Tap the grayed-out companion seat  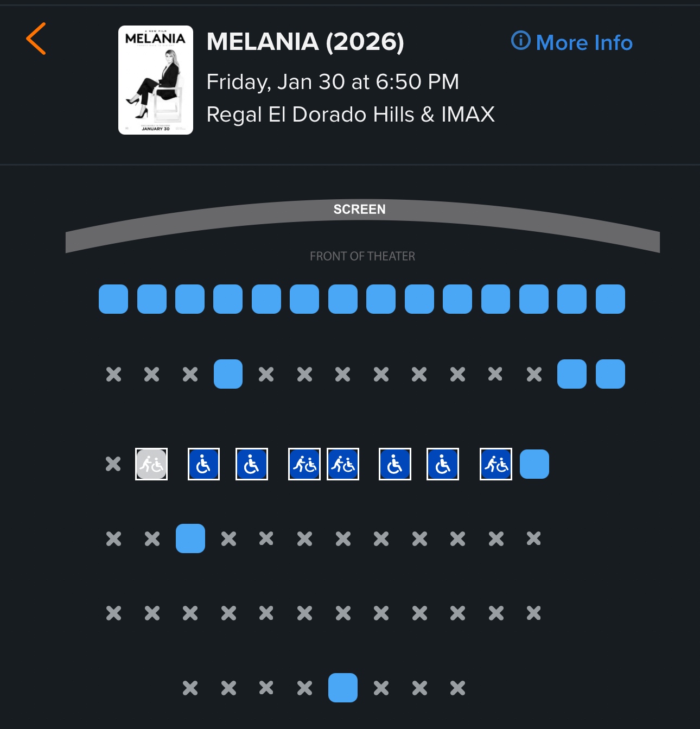[151, 464]
